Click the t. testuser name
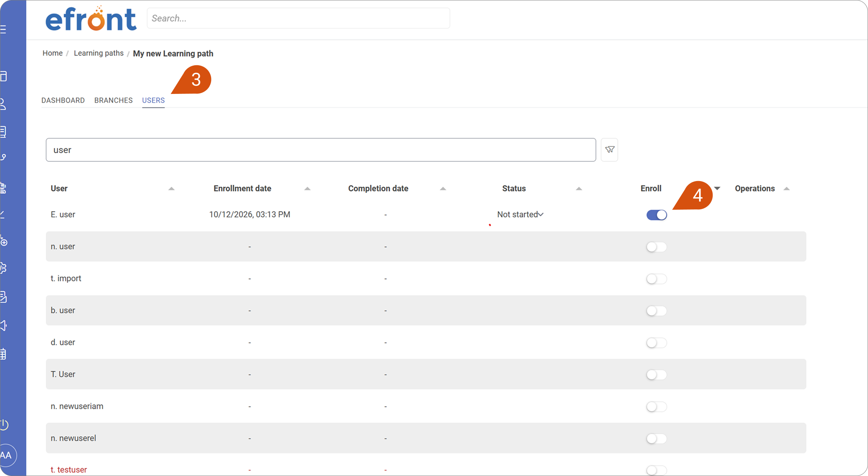868x476 pixels. tap(69, 470)
